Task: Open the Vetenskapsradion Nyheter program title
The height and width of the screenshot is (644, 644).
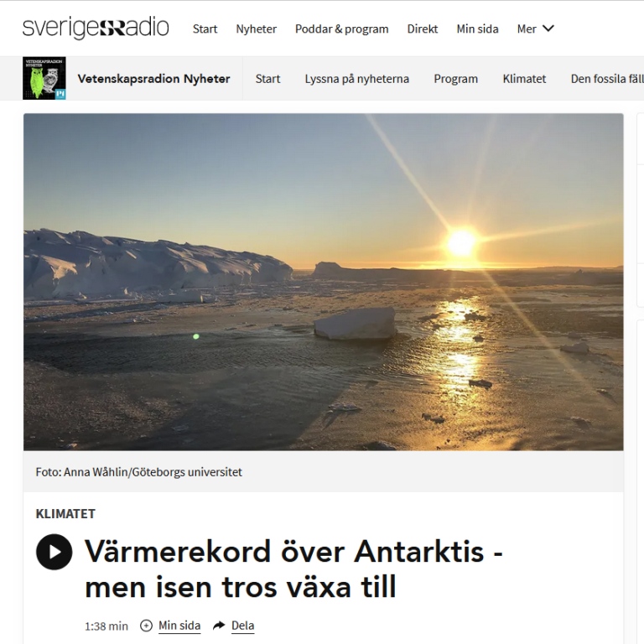Action: tap(153, 79)
